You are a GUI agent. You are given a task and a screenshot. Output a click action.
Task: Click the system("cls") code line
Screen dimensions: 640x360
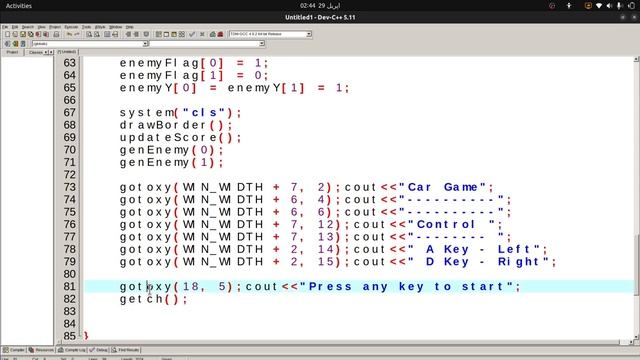coord(180,113)
